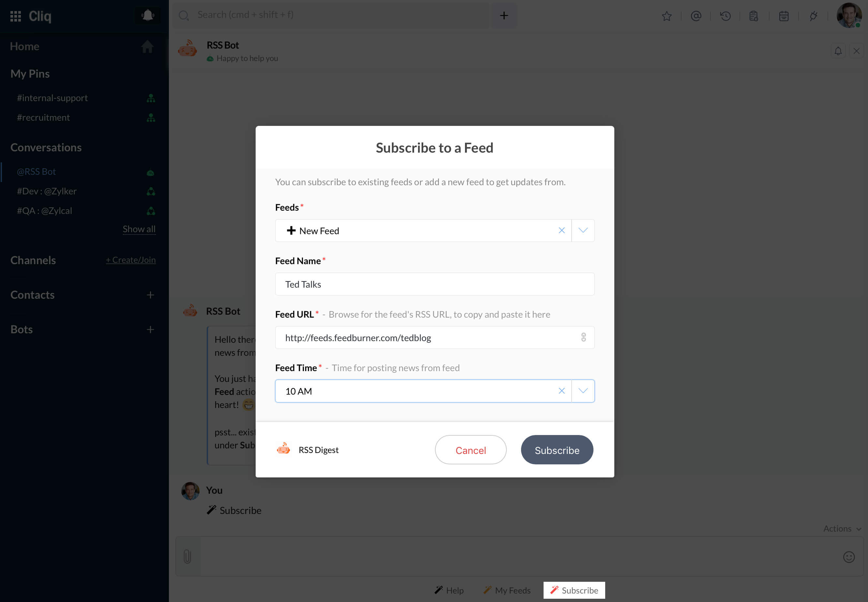868x602 pixels.
Task: Expand the Feed Time dropdown arrow
Action: click(x=583, y=391)
